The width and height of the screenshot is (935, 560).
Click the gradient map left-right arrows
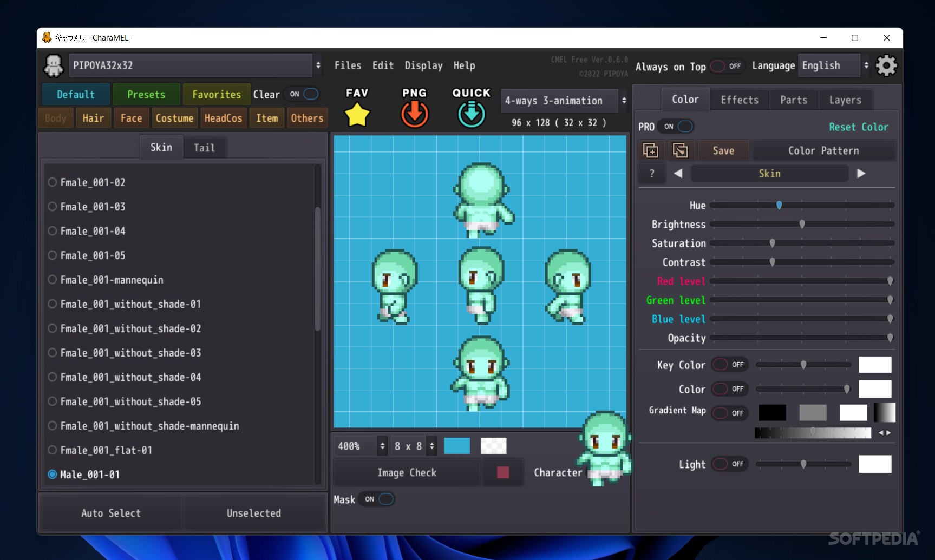click(885, 433)
